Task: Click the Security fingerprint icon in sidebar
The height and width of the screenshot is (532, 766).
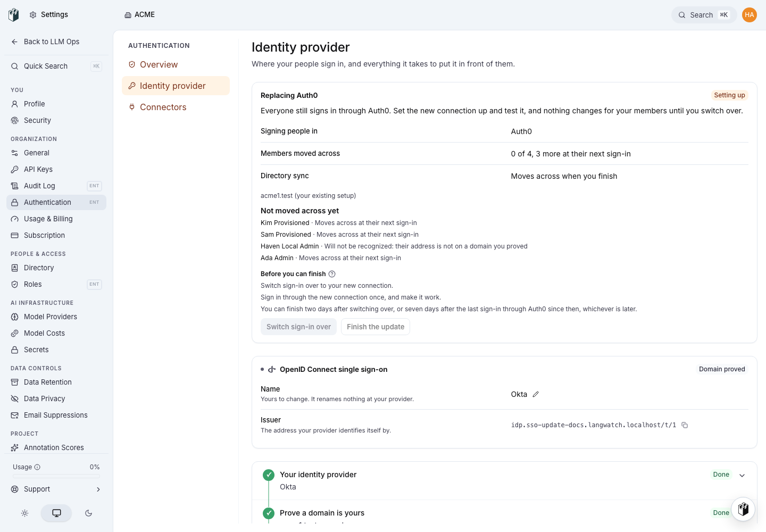Action: coord(15,121)
